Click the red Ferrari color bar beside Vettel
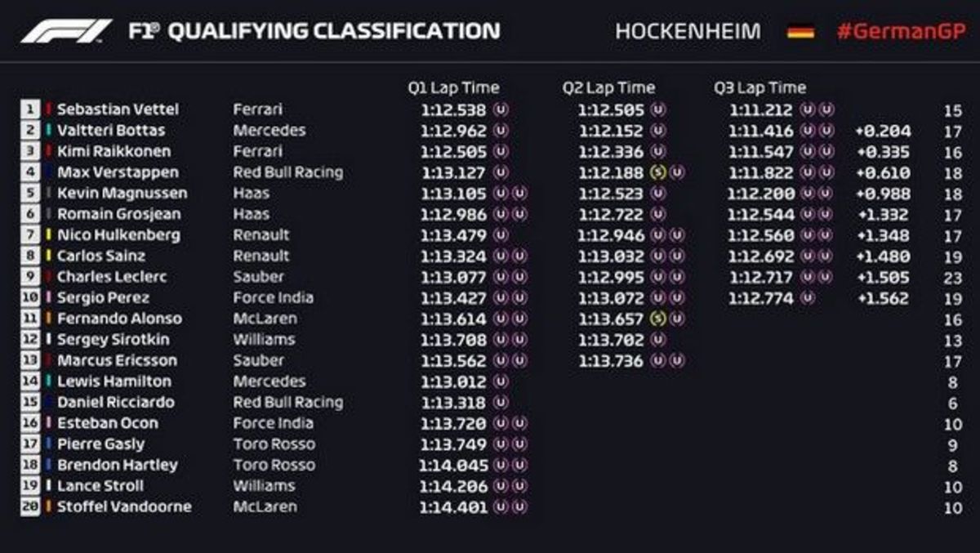 (x=48, y=109)
